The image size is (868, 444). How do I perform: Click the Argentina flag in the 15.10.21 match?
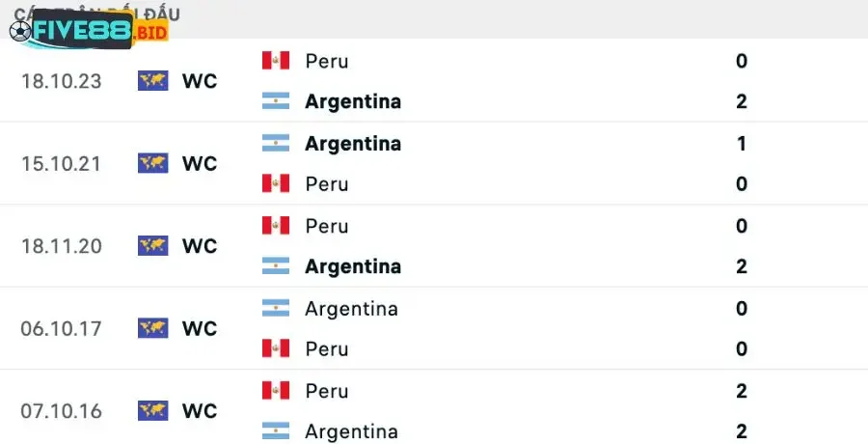click(x=276, y=144)
